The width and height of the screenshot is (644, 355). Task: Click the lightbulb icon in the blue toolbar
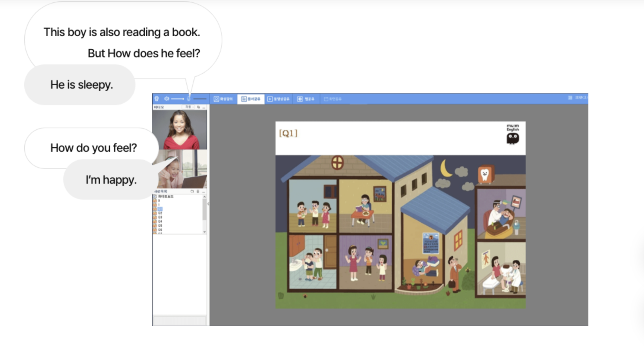(157, 99)
